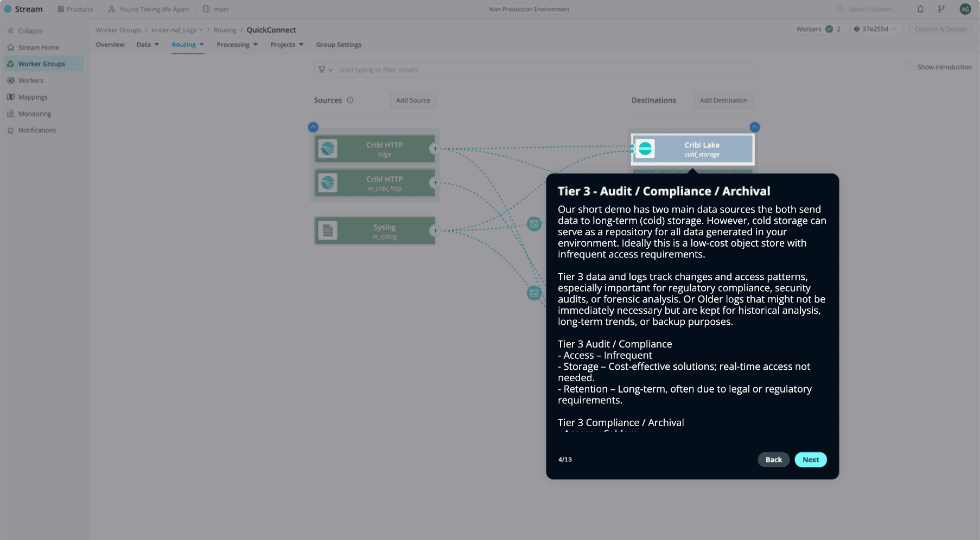Open the notifications bell icon
The image size is (980, 540).
(920, 9)
